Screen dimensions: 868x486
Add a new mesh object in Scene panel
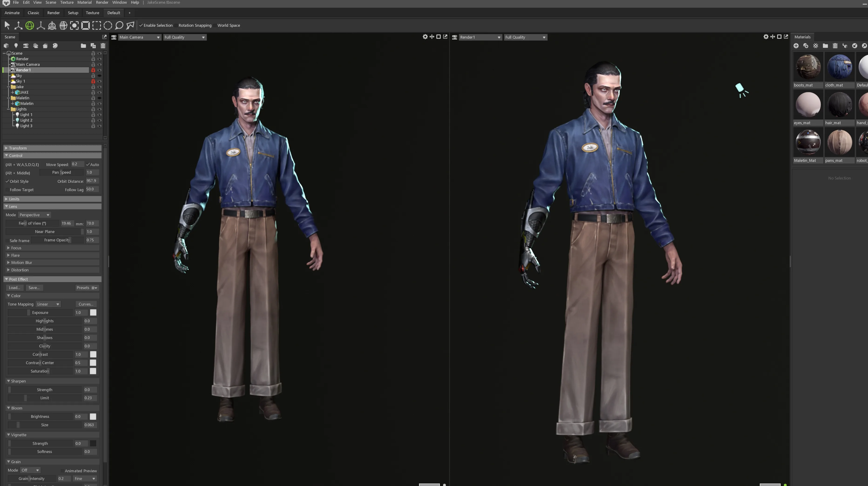[6, 46]
